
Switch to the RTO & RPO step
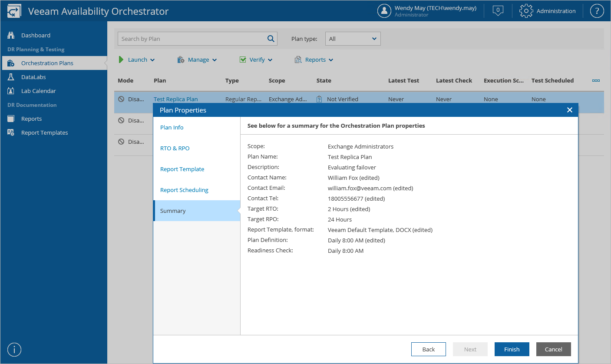175,148
